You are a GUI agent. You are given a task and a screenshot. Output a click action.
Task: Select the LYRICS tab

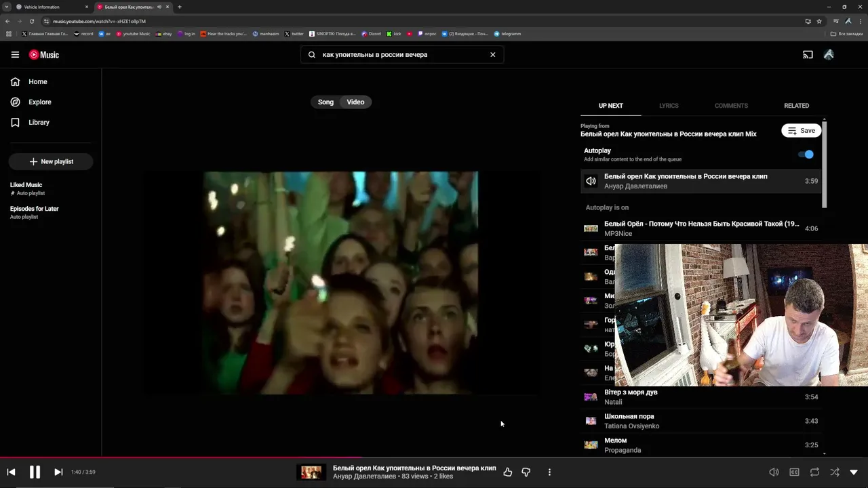pos(669,106)
